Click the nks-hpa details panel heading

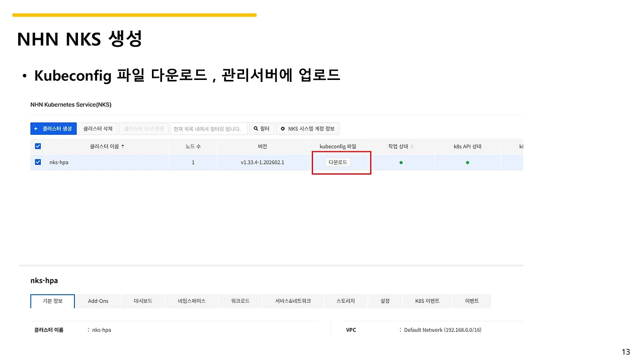[x=44, y=281]
